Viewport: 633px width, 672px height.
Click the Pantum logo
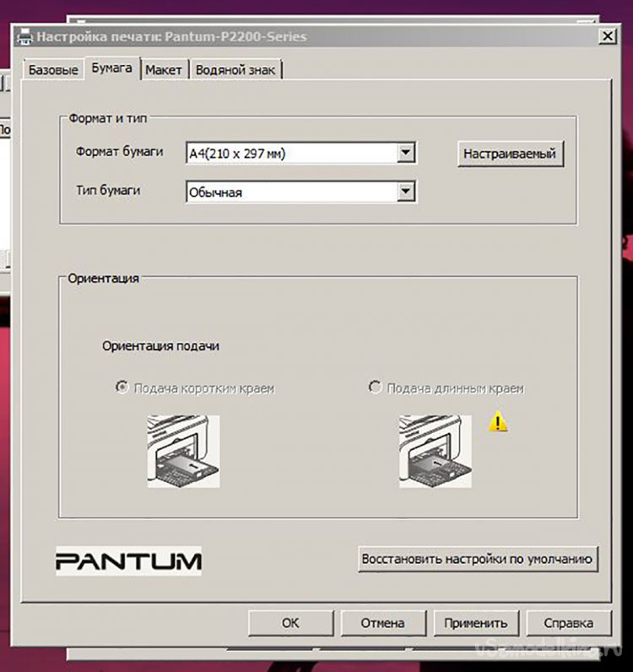pos(128,560)
